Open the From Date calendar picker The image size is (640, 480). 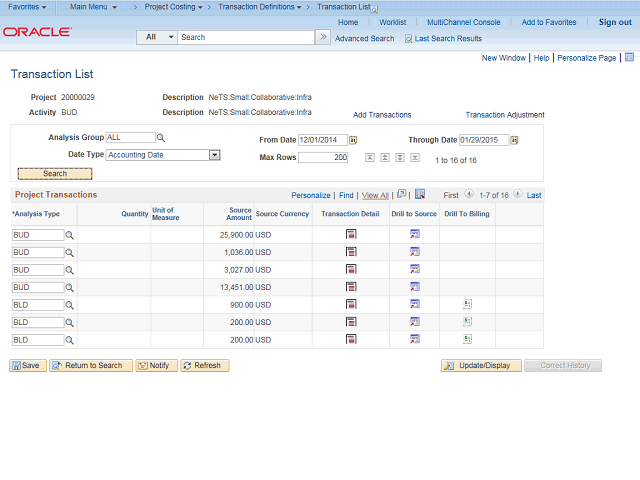click(x=353, y=140)
